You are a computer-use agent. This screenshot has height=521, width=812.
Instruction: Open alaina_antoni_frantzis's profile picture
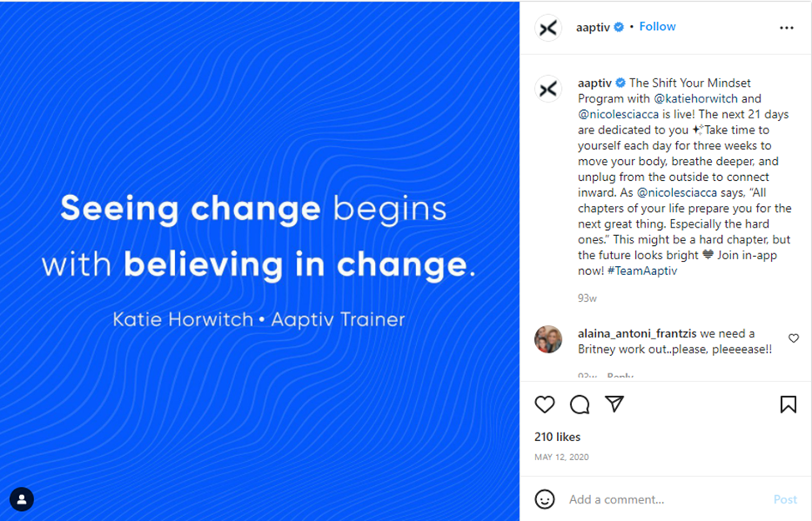click(x=548, y=339)
